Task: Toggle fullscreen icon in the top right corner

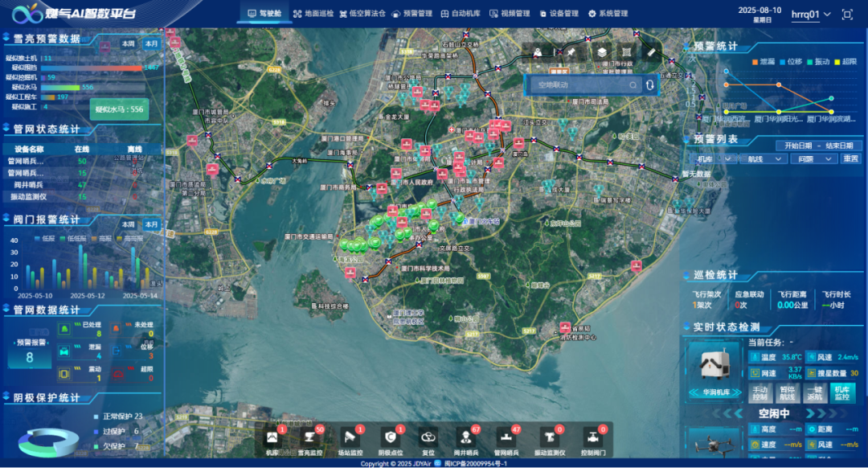Action: point(847,14)
